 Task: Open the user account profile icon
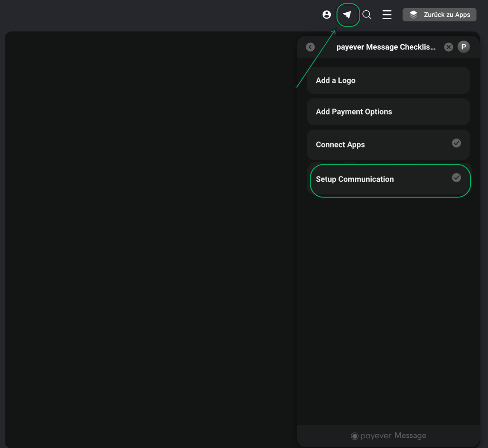coord(326,15)
